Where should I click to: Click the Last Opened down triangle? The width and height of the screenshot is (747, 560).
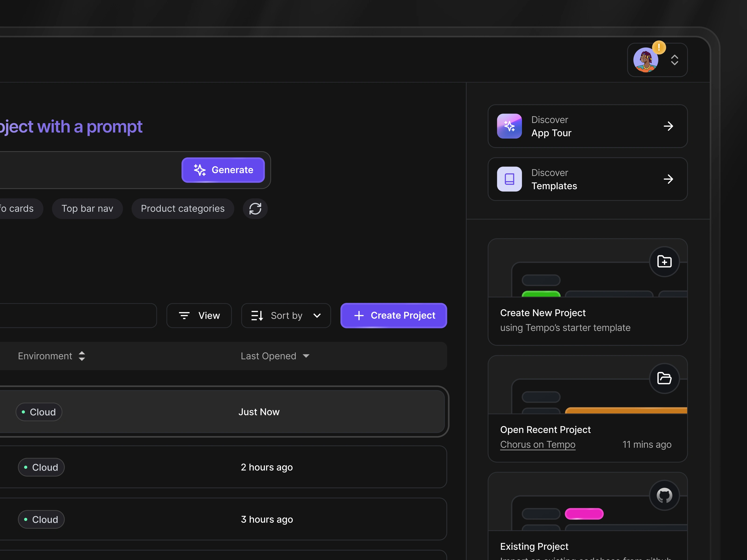click(x=306, y=356)
